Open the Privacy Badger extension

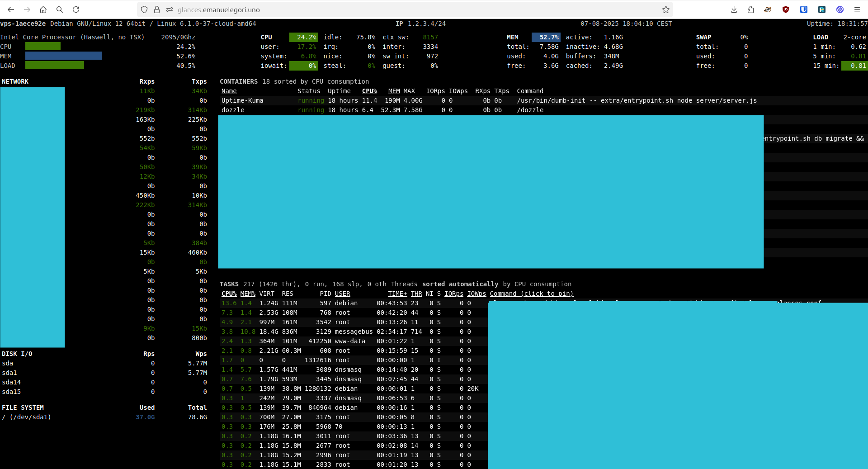point(768,9)
